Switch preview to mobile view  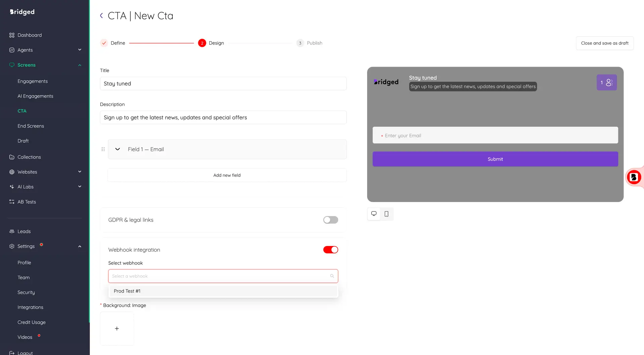(x=386, y=214)
